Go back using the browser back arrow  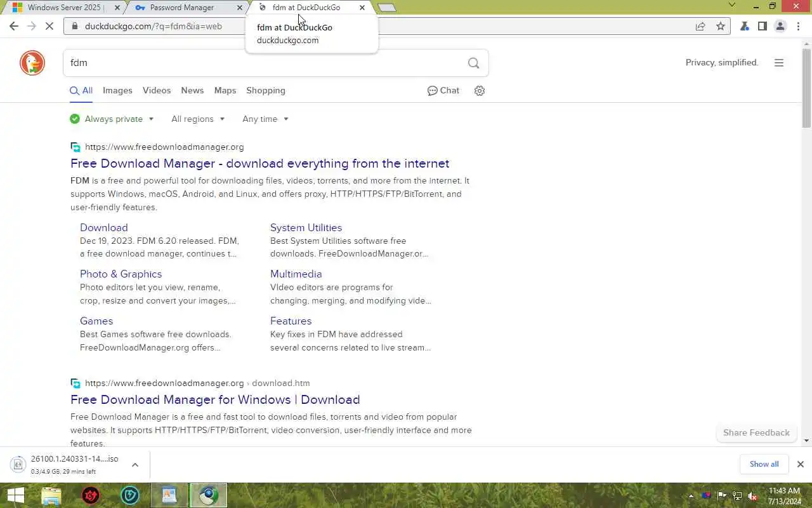coord(14,26)
